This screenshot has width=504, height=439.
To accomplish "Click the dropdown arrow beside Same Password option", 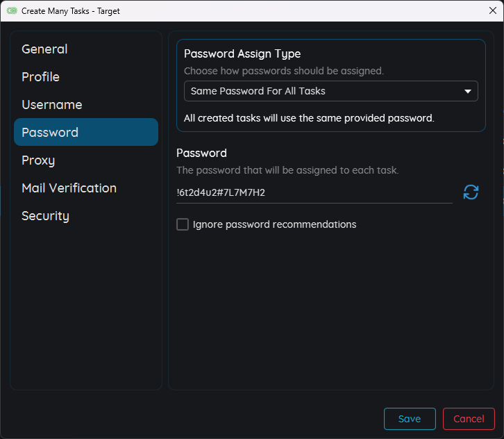I will coord(467,91).
